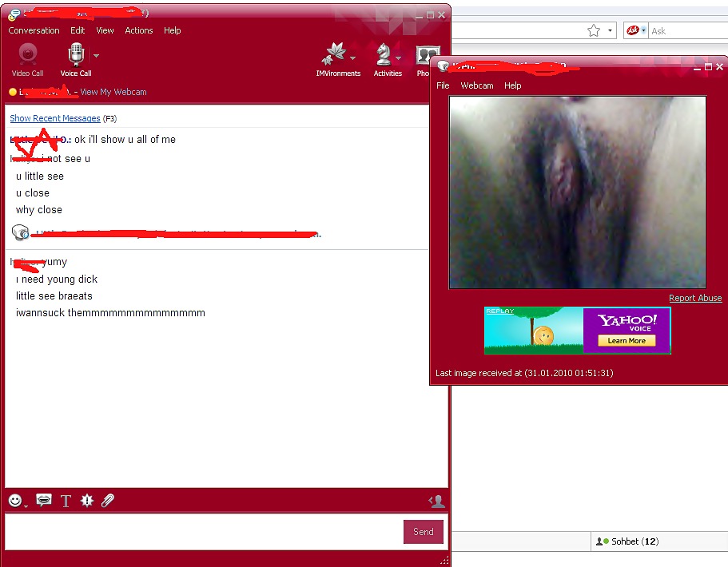This screenshot has height=567, width=728.
Task: Expand the dropdown beside the bookmark star
Action: (610, 30)
